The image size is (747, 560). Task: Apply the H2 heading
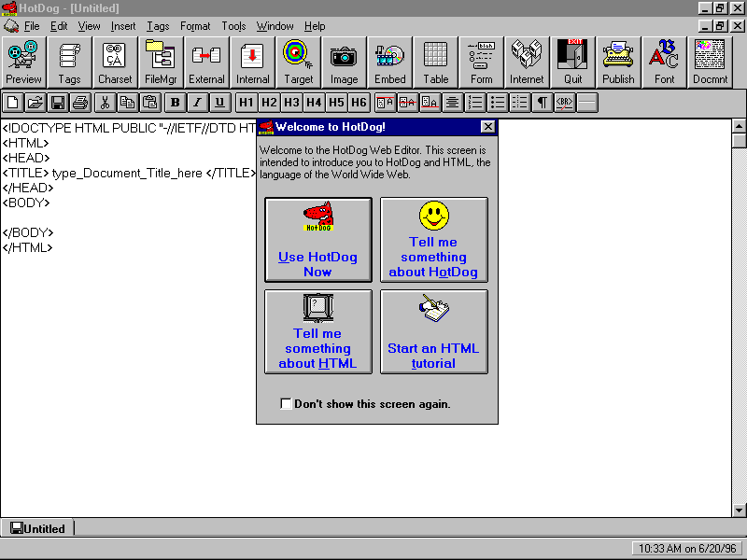(x=269, y=103)
